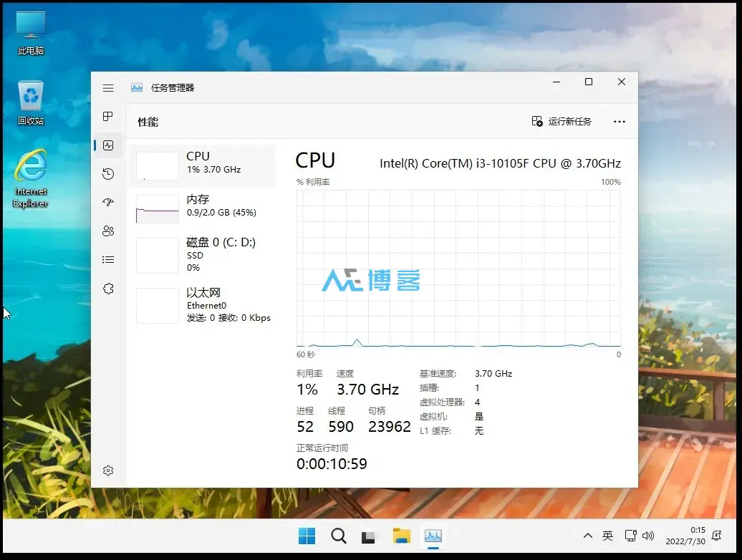
Task: Open the Users page in the sidebar
Action: [108, 231]
